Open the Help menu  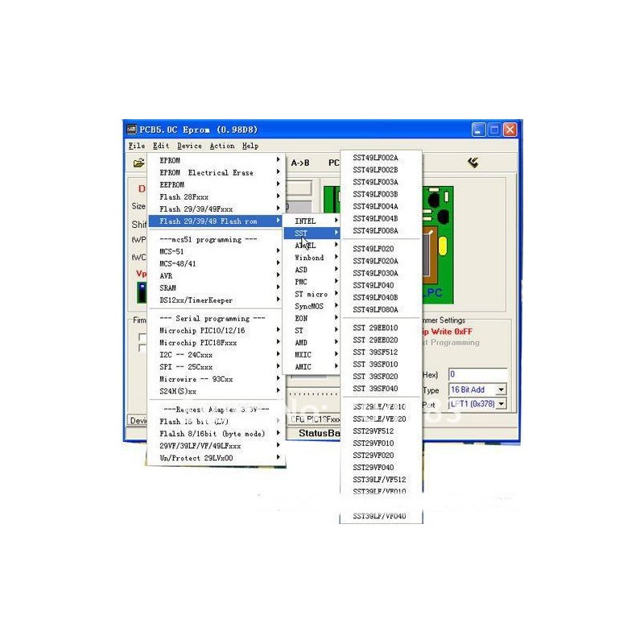pos(250,146)
